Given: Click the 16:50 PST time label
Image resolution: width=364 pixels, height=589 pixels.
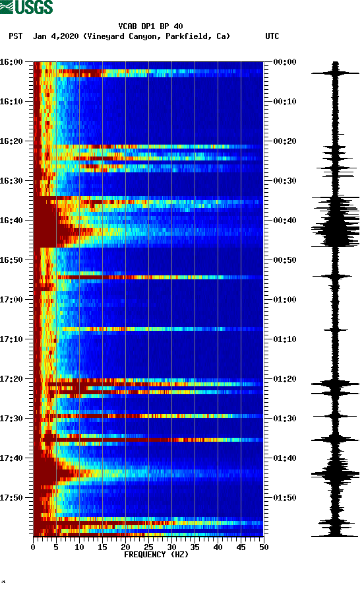Looking at the screenshot, I should coord(11,260).
